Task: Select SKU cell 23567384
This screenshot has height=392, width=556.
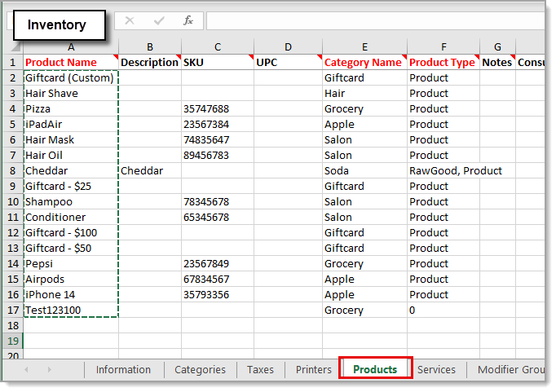Action: tap(218, 125)
